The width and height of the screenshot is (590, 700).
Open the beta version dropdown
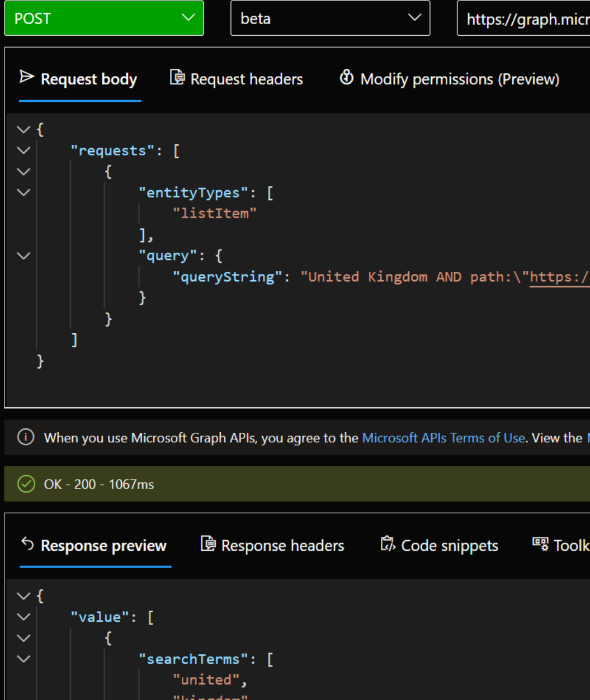coord(330,18)
